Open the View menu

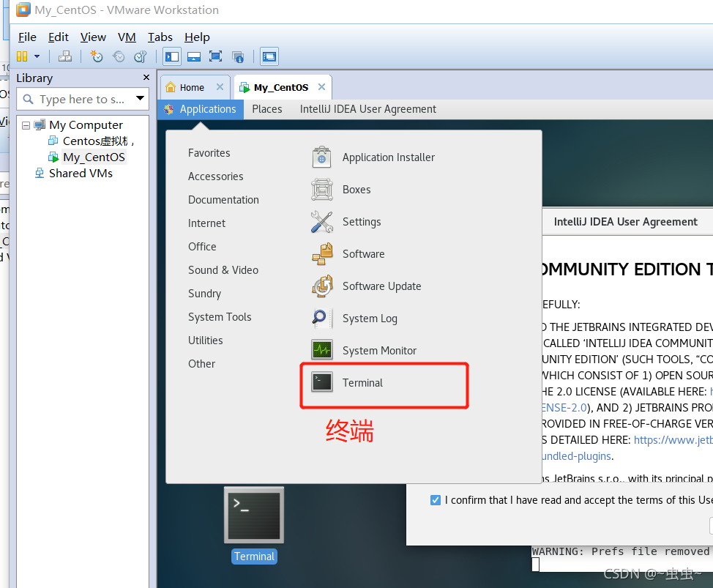click(93, 37)
